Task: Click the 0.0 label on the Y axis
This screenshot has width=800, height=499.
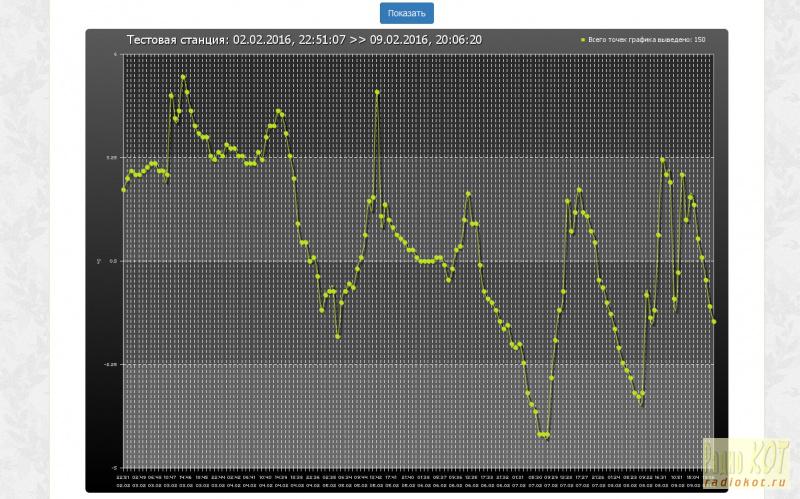Action: (114, 261)
